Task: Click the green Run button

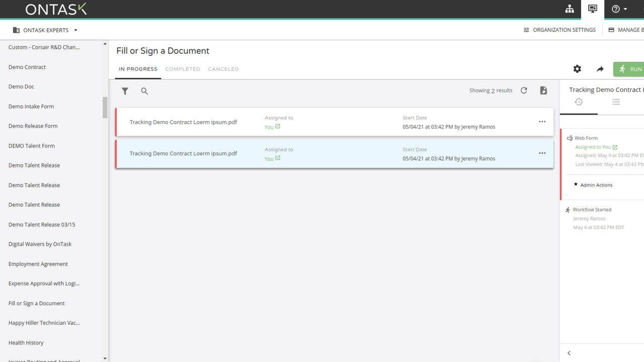Action: click(x=630, y=69)
